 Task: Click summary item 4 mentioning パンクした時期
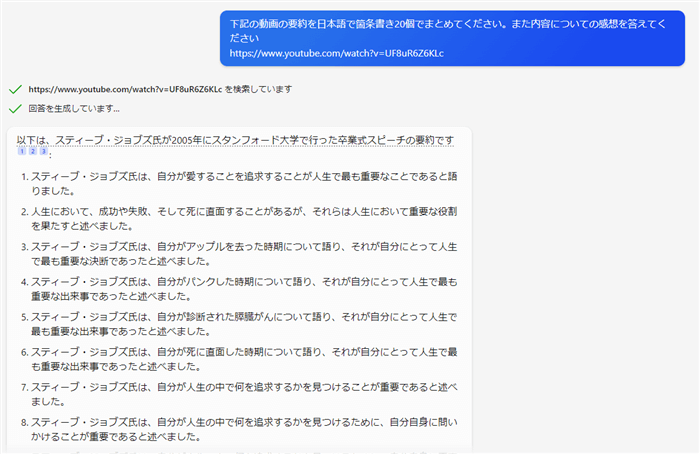tap(244, 289)
